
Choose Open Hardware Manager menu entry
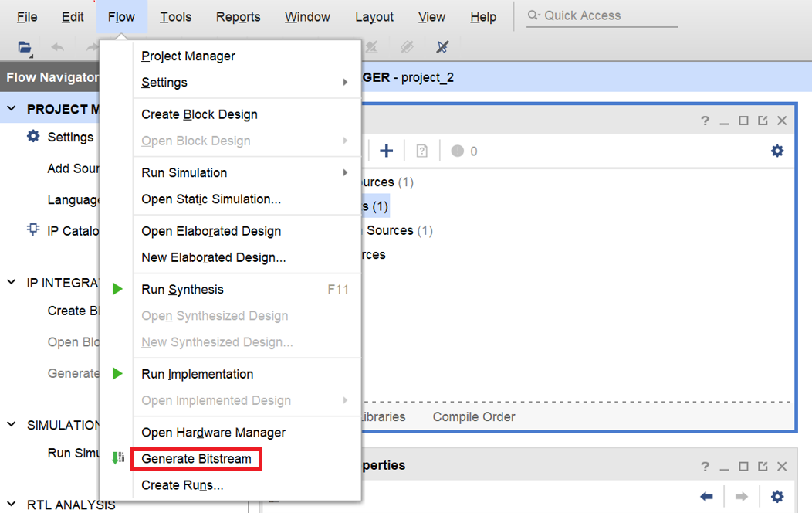tap(213, 433)
